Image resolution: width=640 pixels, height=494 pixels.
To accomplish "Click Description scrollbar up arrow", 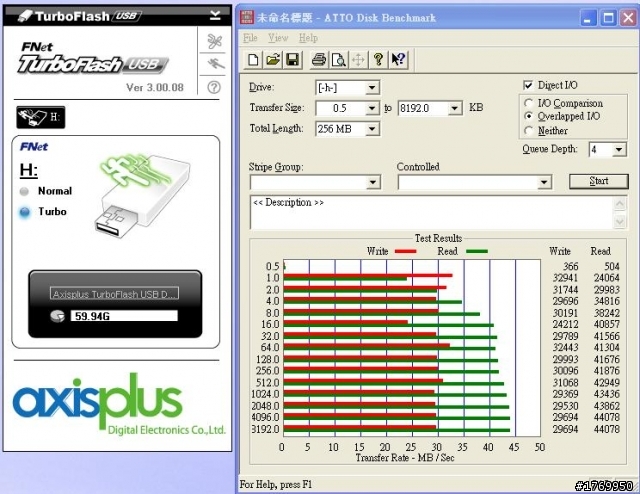I will tap(620, 203).
